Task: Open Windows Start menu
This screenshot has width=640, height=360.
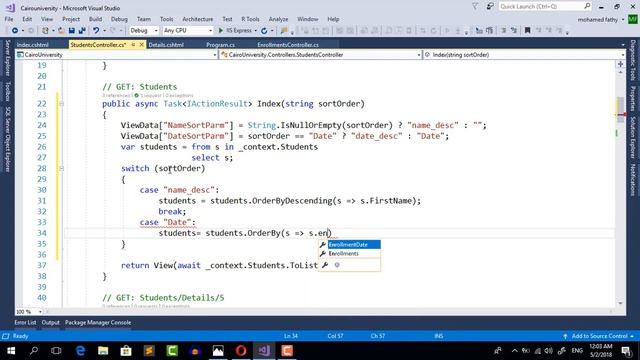Action: 11,351
